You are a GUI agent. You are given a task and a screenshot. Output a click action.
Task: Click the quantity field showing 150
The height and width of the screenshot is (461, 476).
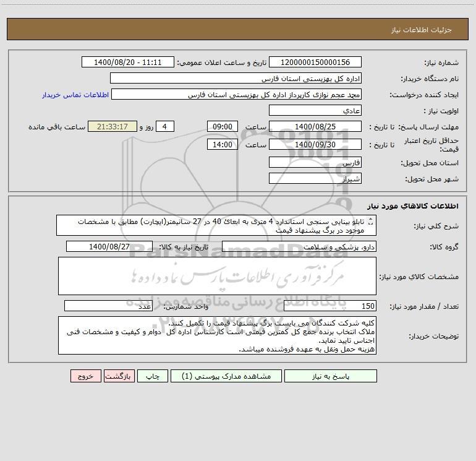330,306
